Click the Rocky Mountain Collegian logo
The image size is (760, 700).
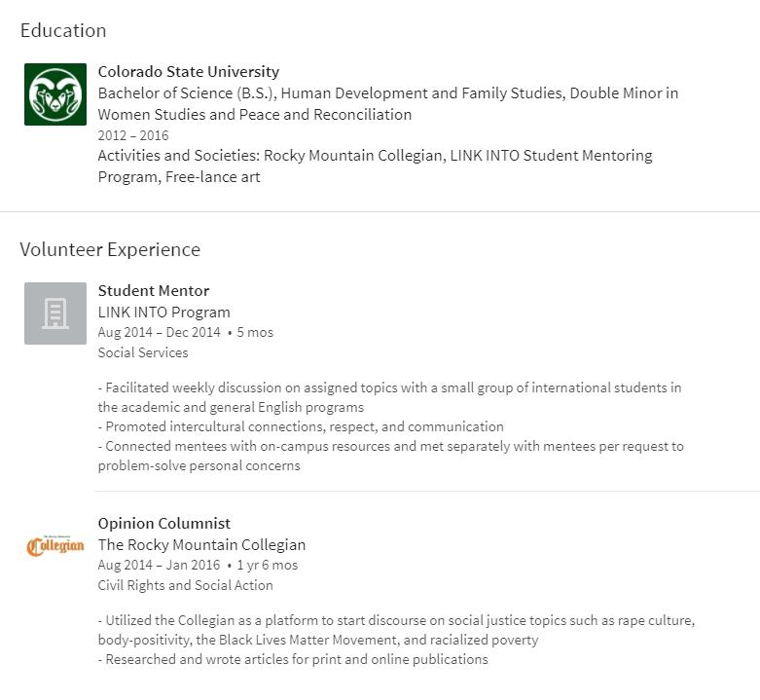(x=55, y=546)
